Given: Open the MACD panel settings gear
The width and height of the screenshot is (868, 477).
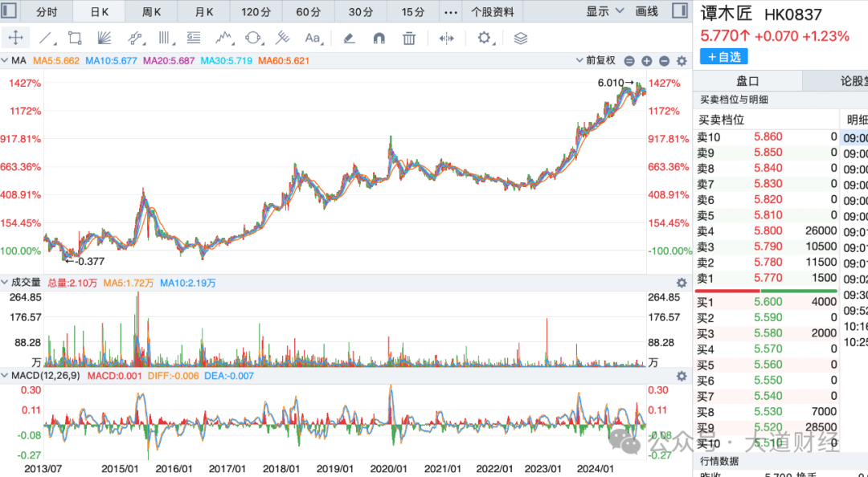Looking at the screenshot, I should (x=682, y=376).
